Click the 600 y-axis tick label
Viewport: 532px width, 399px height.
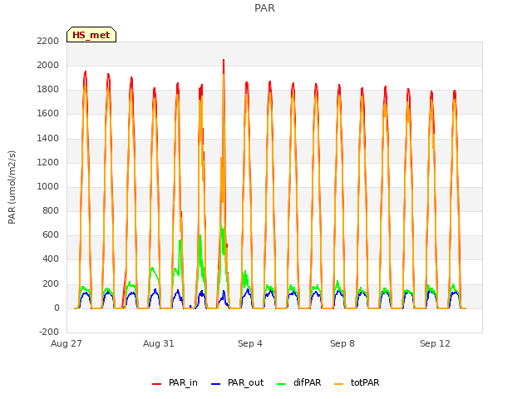pyautogui.click(x=51, y=234)
